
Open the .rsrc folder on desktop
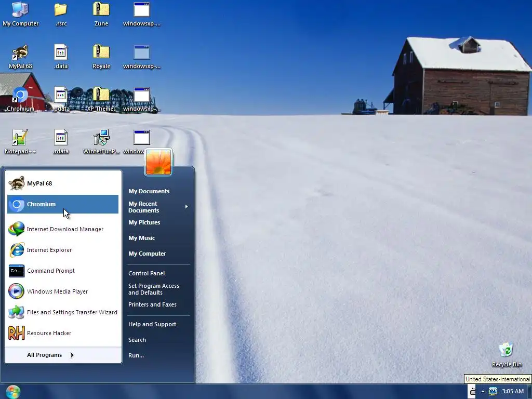coord(61,14)
